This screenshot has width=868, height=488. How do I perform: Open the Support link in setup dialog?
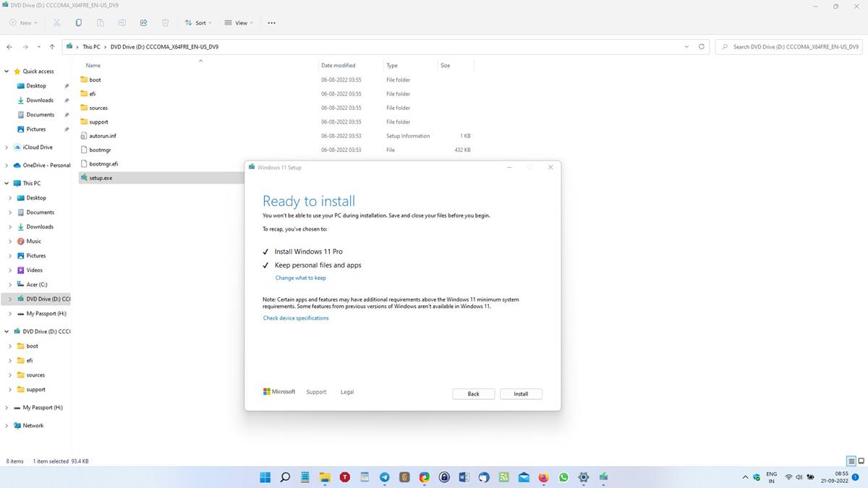[316, 392]
